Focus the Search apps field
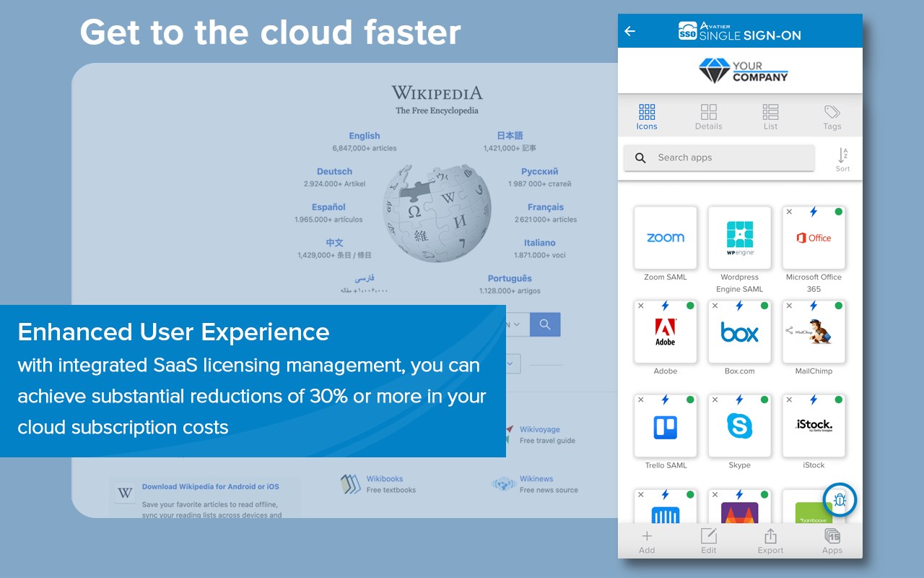The image size is (924, 578). point(719,158)
